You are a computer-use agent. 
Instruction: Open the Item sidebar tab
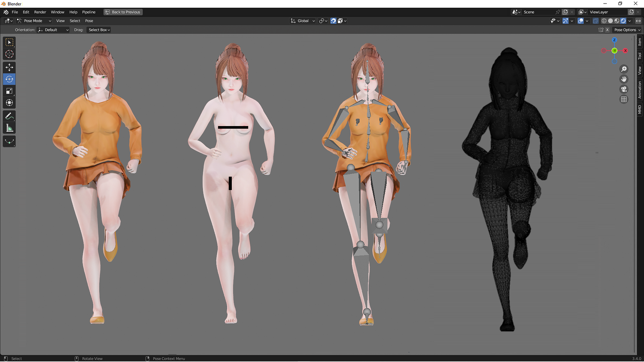coord(640,42)
